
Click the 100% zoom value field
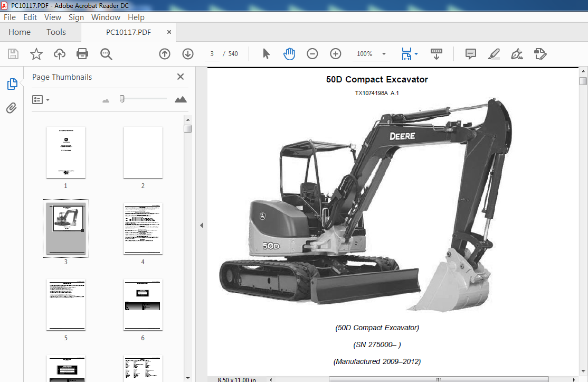click(x=365, y=54)
